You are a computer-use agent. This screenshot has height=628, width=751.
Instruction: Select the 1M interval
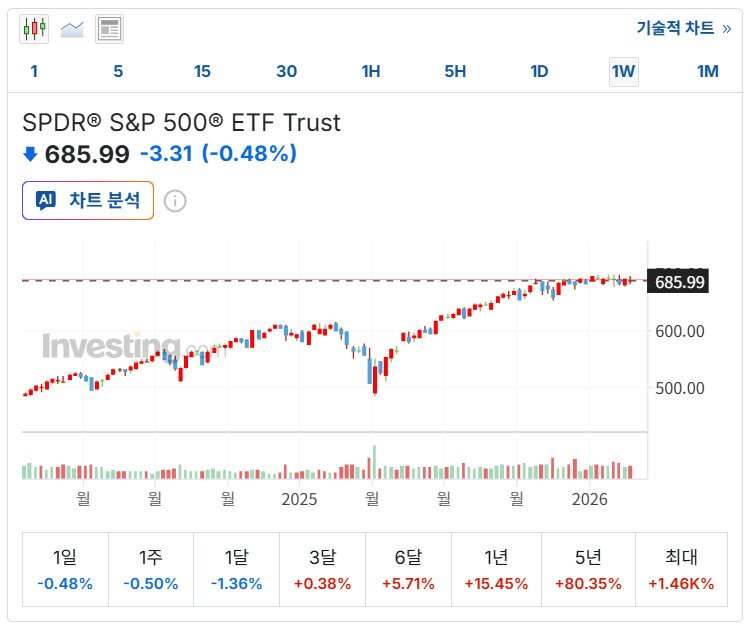point(707,71)
